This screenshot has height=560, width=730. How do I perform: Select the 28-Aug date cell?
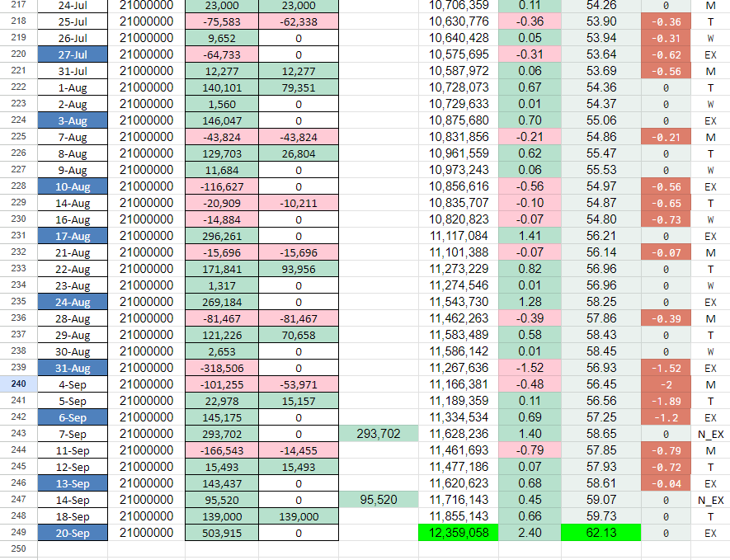pyautogui.click(x=73, y=318)
